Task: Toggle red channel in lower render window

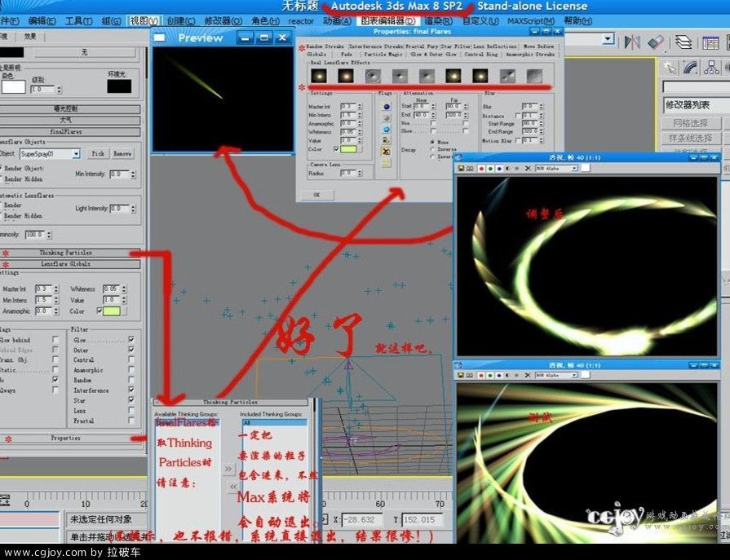Action: tap(481, 375)
